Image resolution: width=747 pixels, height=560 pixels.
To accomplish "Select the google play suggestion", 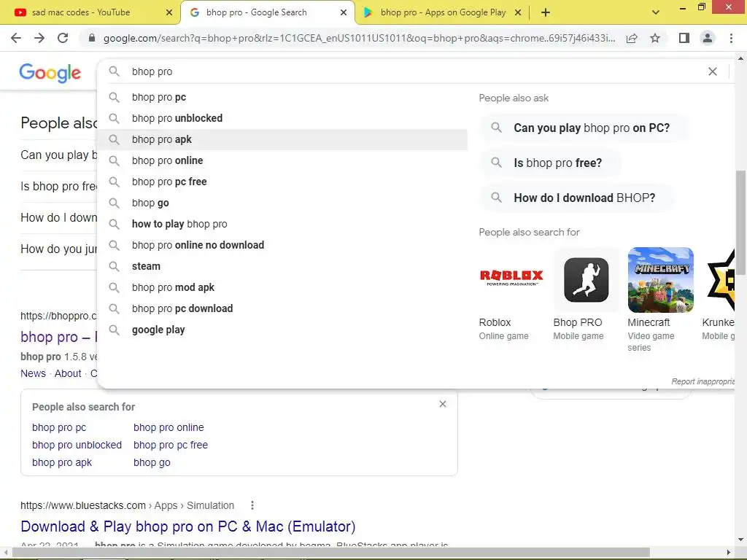I will (x=282, y=330).
